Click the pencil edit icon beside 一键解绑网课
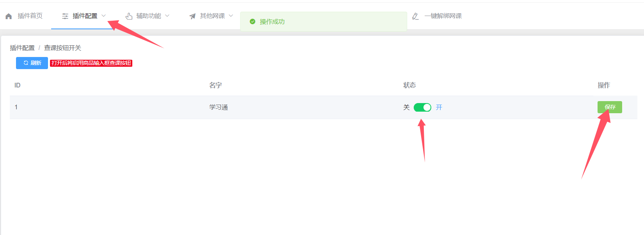 [416, 16]
